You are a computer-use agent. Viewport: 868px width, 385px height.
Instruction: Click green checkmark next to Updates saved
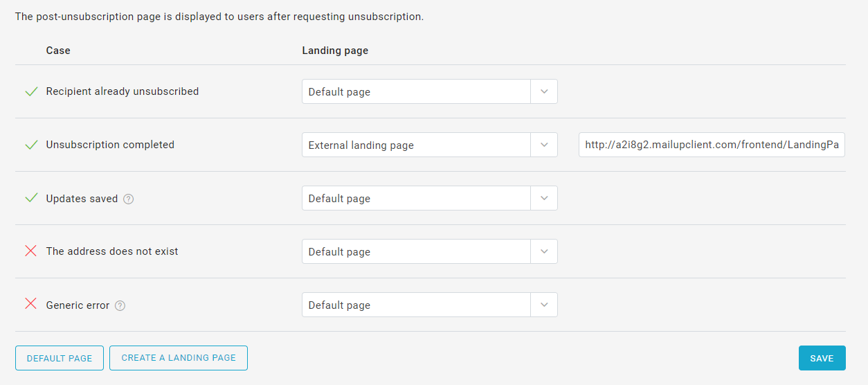point(31,198)
